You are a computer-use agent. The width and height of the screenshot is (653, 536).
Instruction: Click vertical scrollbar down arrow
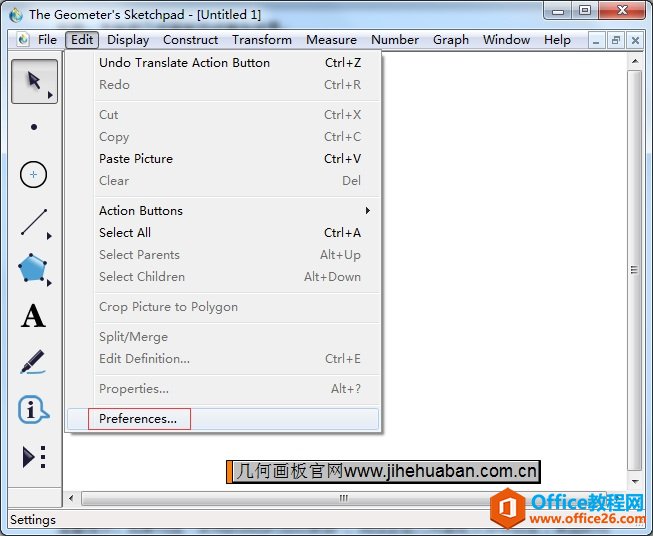(635, 481)
